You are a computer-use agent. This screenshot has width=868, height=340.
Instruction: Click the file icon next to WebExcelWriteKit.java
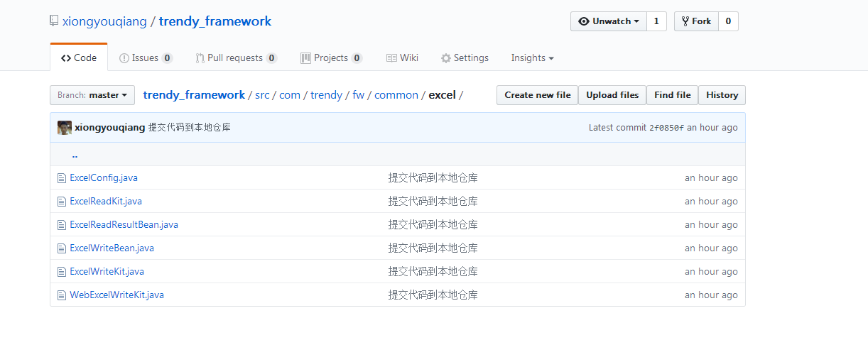click(x=61, y=295)
